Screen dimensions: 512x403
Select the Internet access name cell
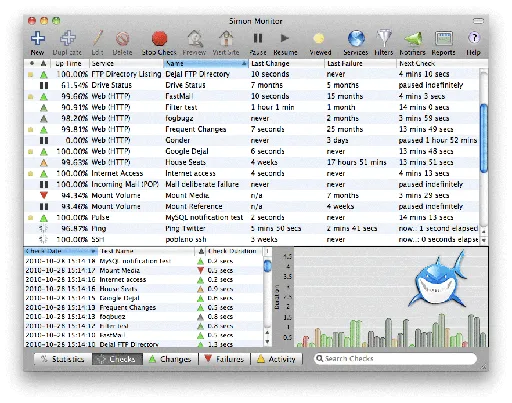190,173
